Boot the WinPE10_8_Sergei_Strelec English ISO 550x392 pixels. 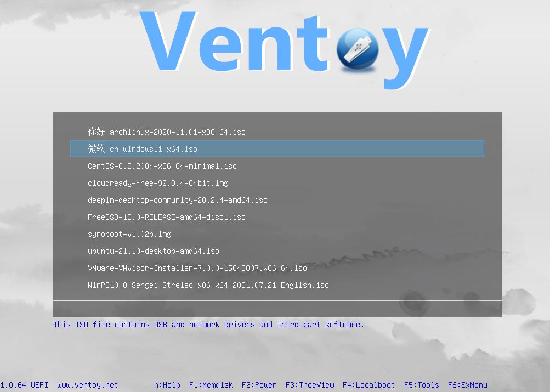(208, 285)
